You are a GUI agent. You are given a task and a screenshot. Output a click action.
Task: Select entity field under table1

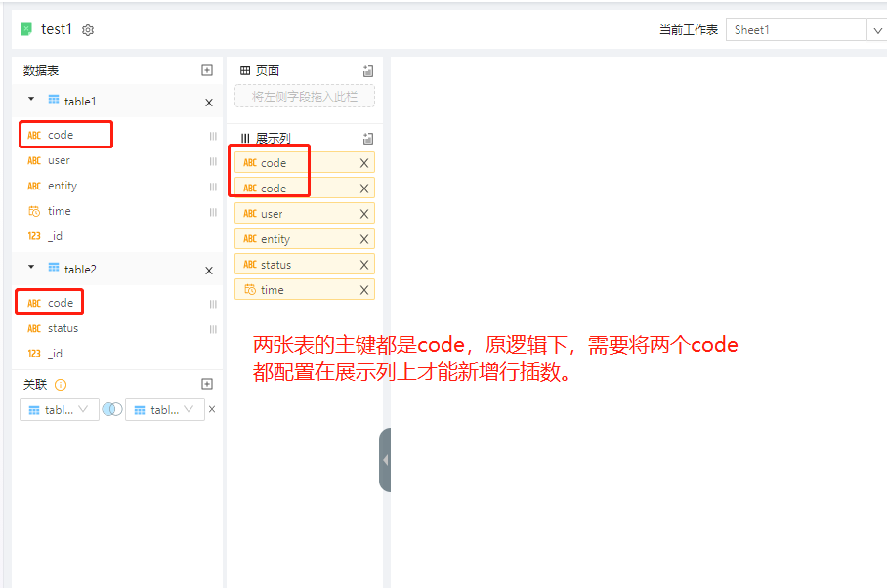click(63, 186)
